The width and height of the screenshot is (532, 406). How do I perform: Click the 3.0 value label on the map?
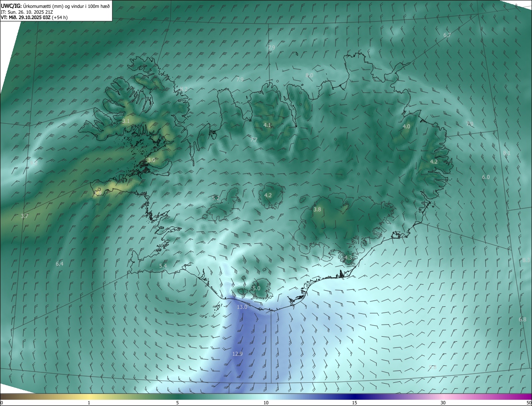[151, 160]
